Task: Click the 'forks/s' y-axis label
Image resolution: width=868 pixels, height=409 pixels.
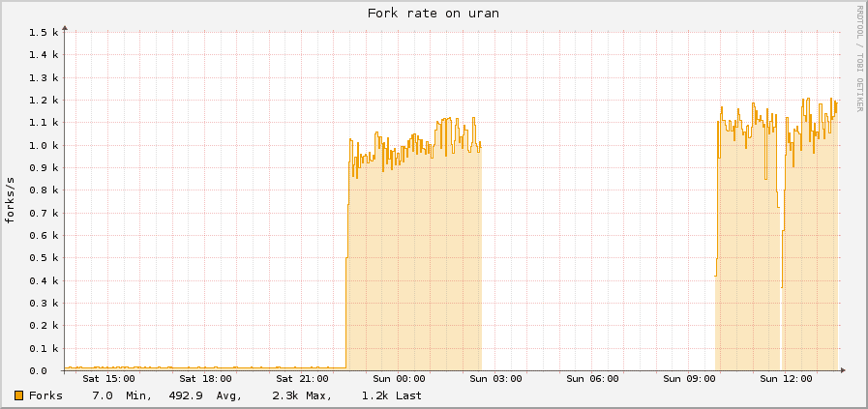Action: click(x=10, y=200)
